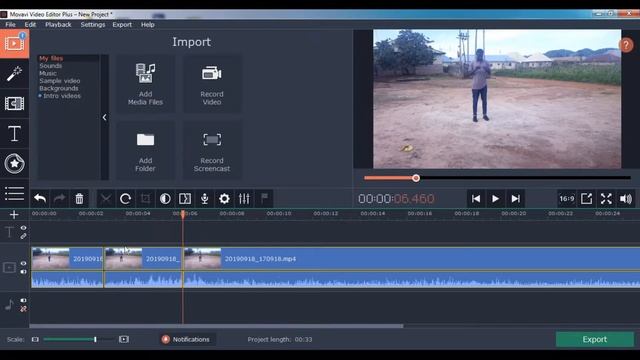Toggle audio track link icon
The image size is (640, 360).
click(x=23, y=309)
